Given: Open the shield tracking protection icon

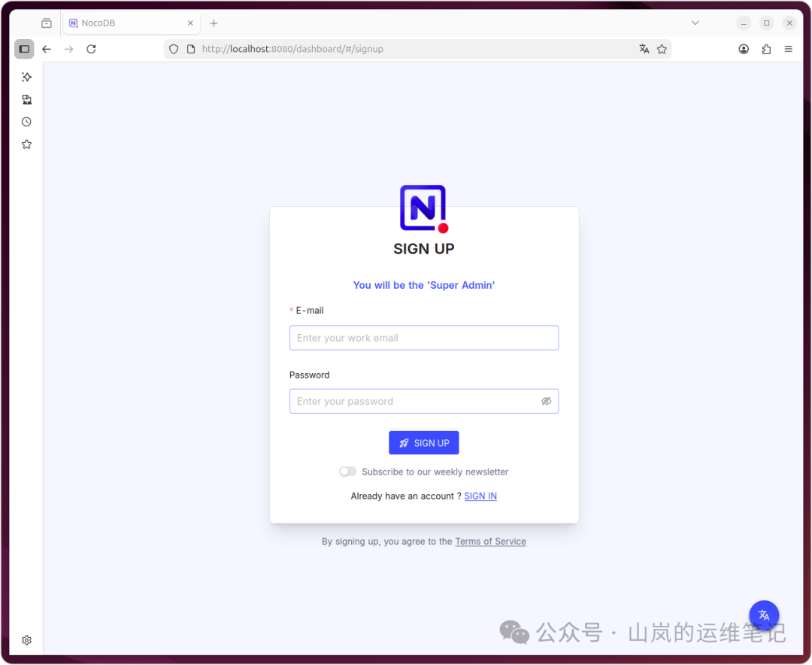Looking at the screenshot, I should [x=174, y=48].
